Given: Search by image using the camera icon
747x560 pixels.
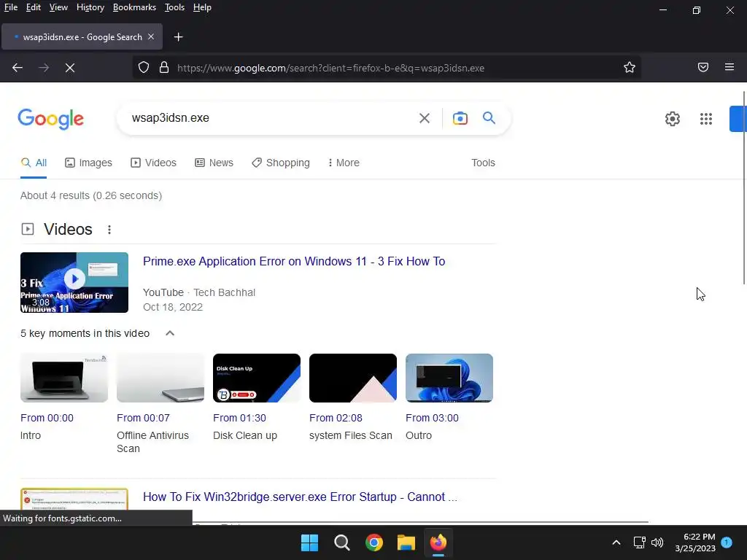Looking at the screenshot, I should [x=460, y=118].
